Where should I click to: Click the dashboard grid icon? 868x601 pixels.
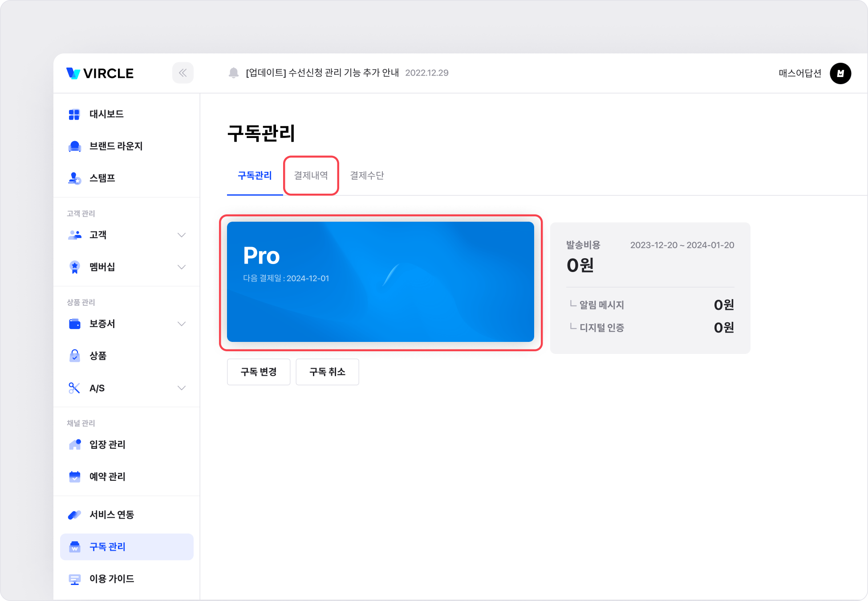[x=74, y=114]
